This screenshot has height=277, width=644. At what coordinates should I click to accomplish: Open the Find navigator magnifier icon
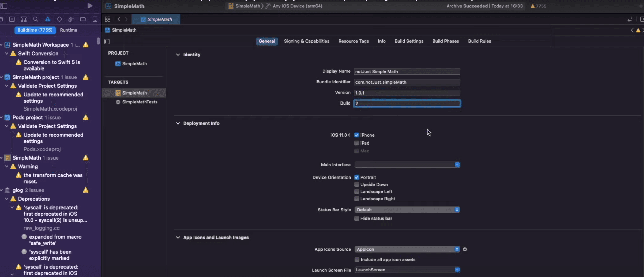(36, 19)
